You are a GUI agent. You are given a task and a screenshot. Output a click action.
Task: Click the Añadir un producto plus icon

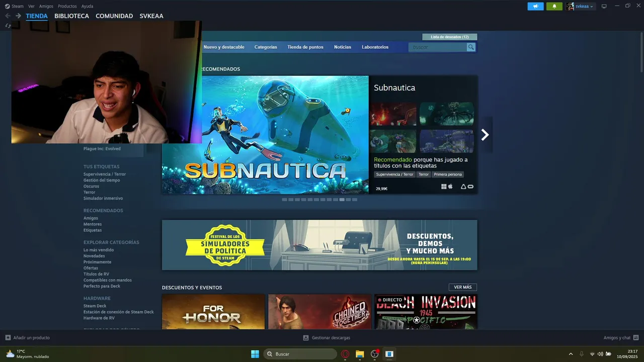pyautogui.click(x=8, y=338)
